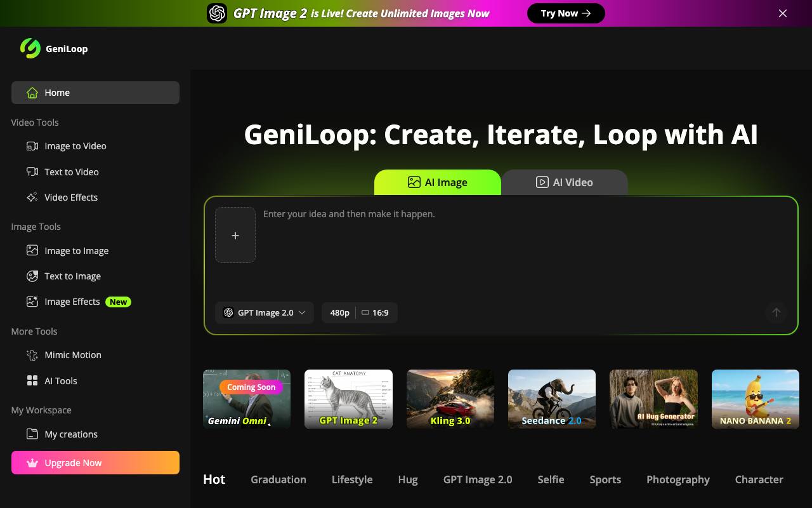The width and height of the screenshot is (812, 508).
Task: Click the aspect ratio rectangle icon
Action: (365, 312)
